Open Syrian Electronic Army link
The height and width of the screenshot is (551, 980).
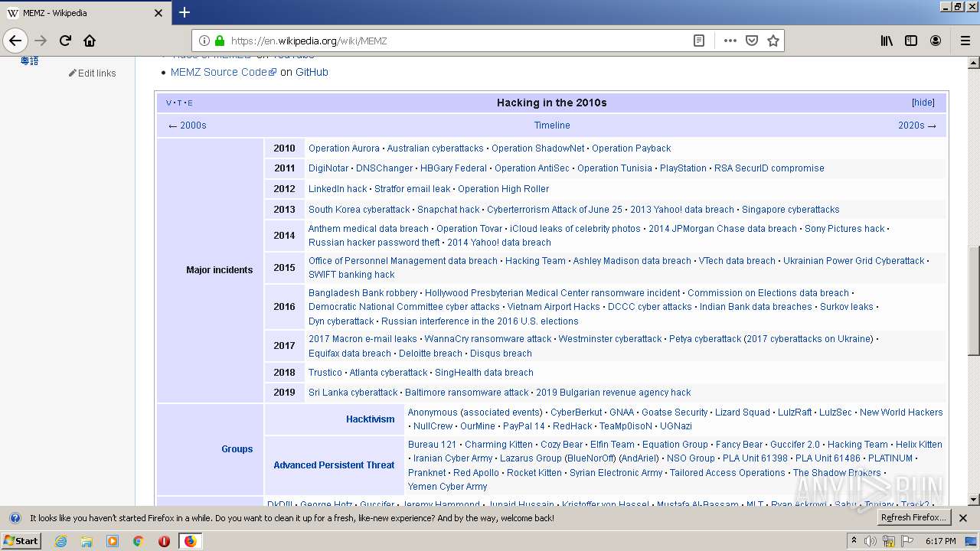[x=616, y=473]
